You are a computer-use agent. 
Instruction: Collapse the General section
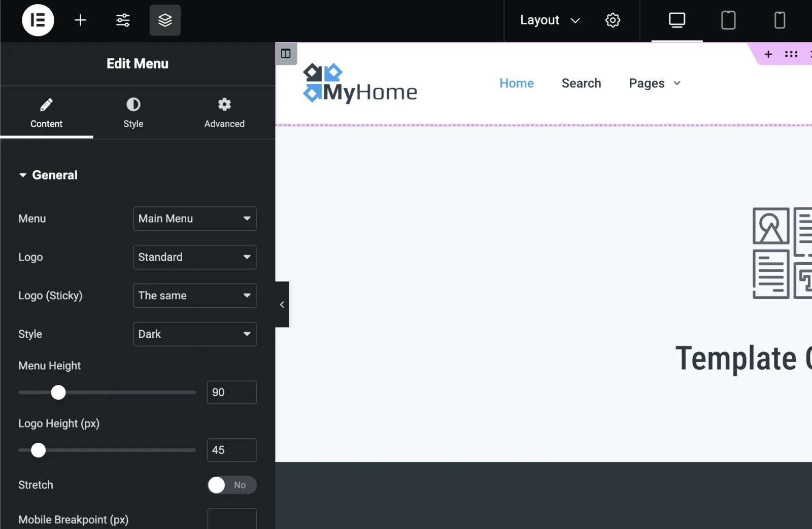coord(48,175)
